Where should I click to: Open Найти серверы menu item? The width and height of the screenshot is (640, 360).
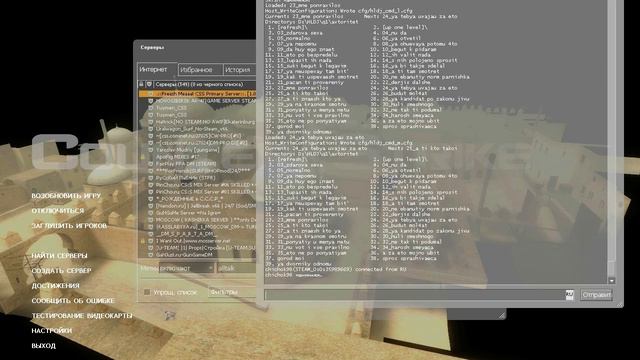tap(60, 256)
